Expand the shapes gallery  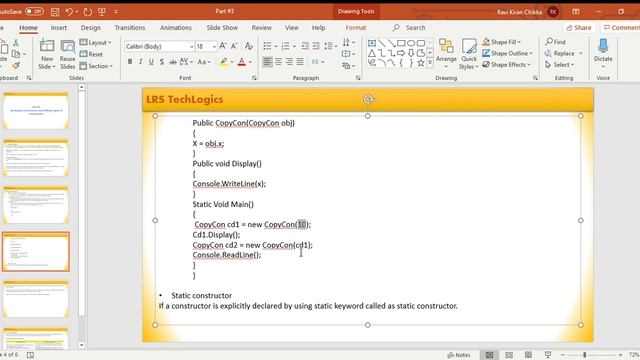click(x=430, y=63)
